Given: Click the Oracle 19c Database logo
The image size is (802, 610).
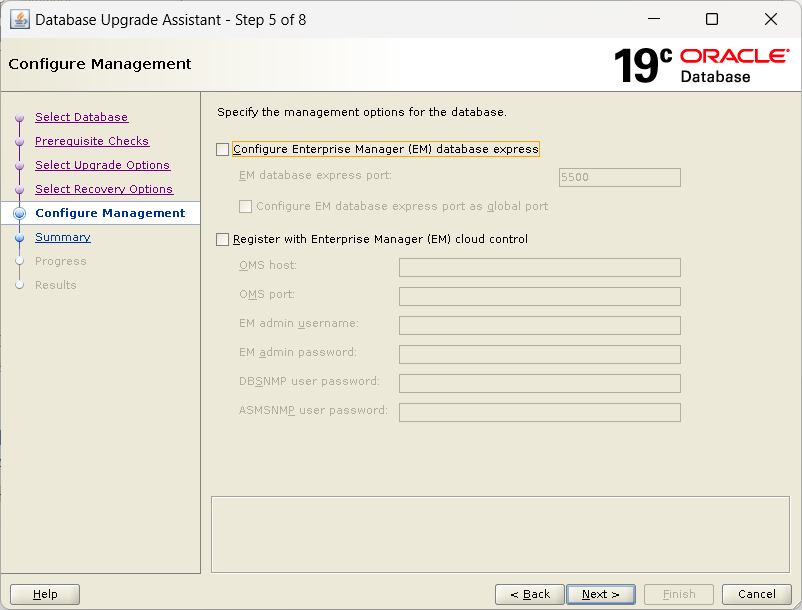Looking at the screenshot, I should (x=701, y=65).
